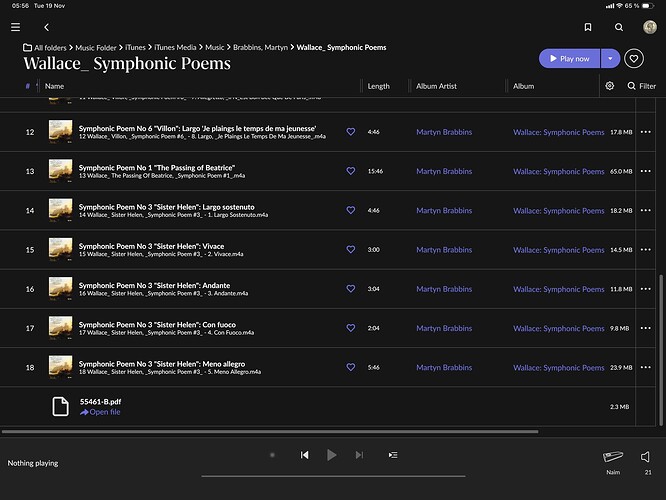The width and height of the screenshot is (666, 500).
Task: Click the Roon signal path dot
Action: (x=272, y=455)
